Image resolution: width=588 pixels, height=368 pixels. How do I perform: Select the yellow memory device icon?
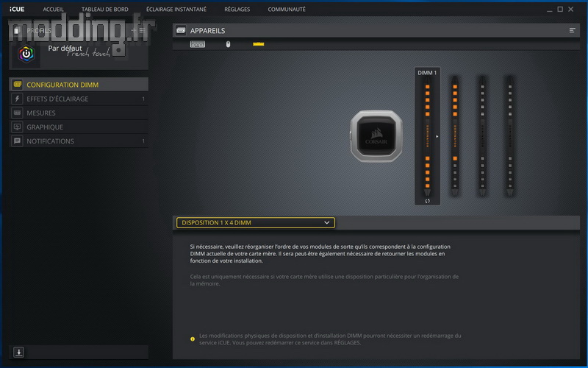259,44
